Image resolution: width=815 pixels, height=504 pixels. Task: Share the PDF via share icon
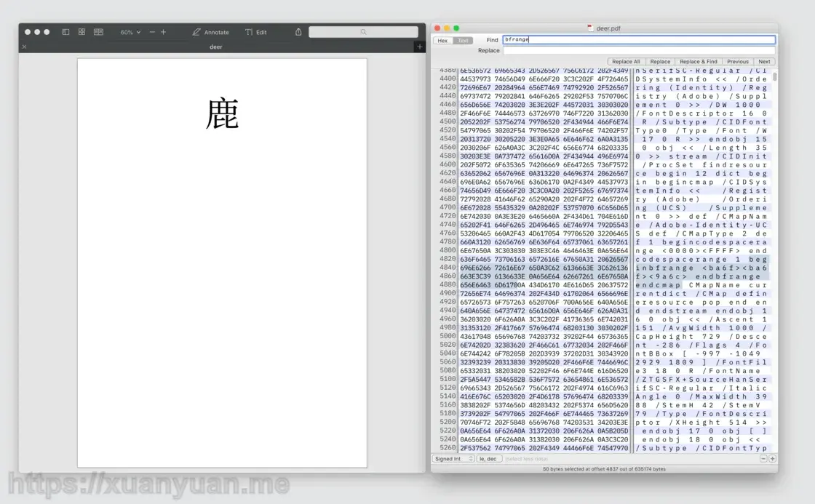[x=298, y=32]
